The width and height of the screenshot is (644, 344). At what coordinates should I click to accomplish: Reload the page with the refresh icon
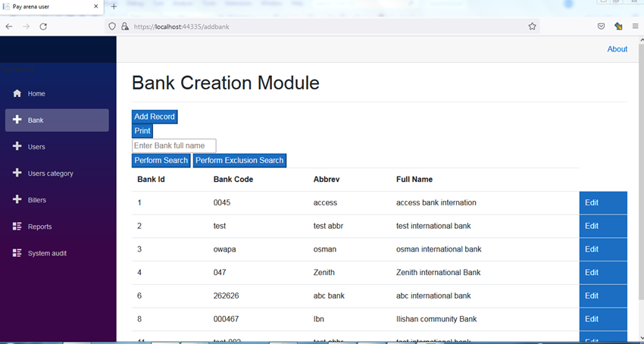point(43,27)
